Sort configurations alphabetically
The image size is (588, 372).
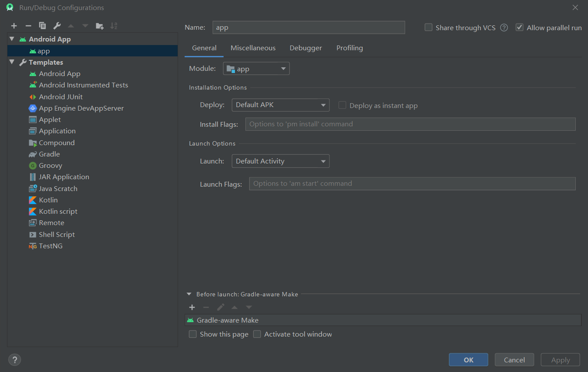[x=114, y=26]
